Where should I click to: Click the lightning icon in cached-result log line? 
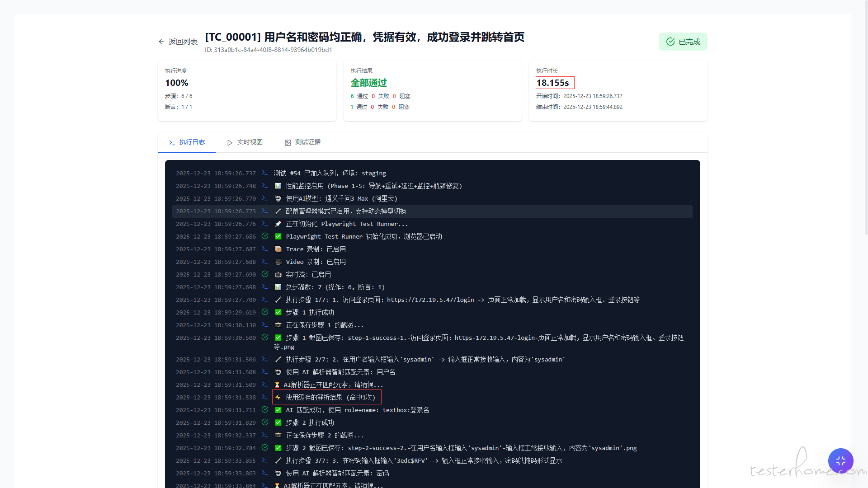click(278, 397)
